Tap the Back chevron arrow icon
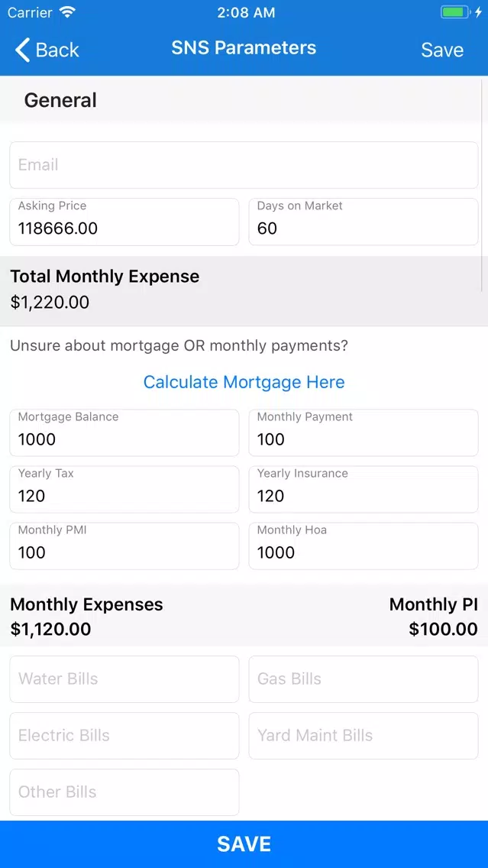488x868 pixels. point(22,50)
